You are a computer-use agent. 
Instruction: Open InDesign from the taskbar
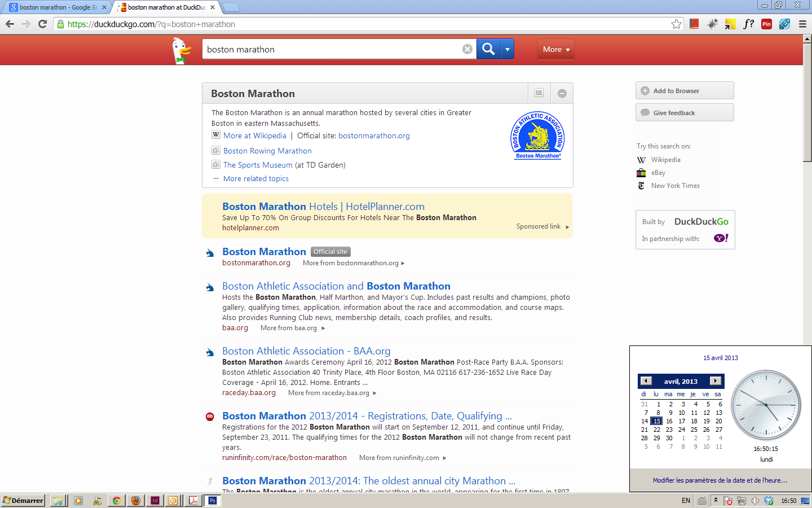[x=155, y=501]
